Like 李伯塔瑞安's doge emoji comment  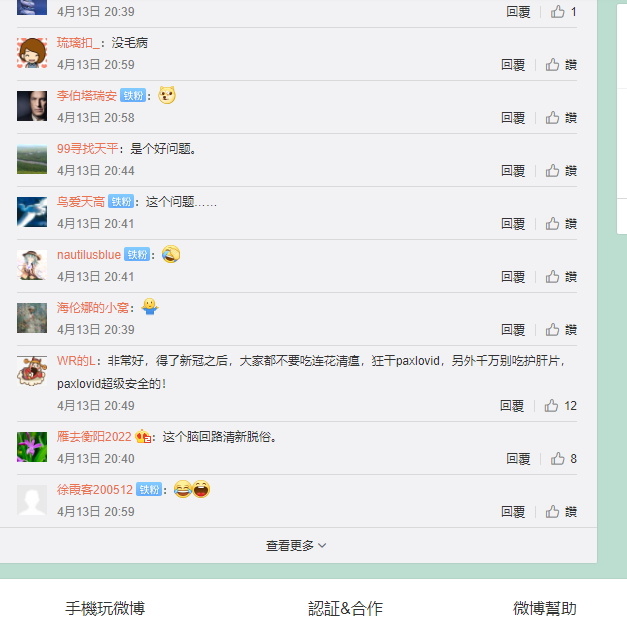[x=561, y=118]
